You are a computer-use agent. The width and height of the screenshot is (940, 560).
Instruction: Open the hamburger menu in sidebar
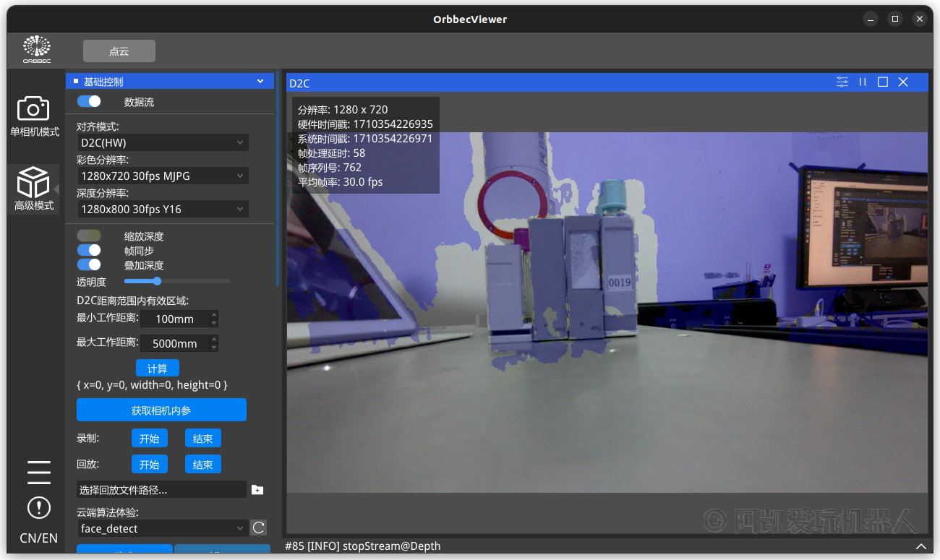(x=39, y=472)
